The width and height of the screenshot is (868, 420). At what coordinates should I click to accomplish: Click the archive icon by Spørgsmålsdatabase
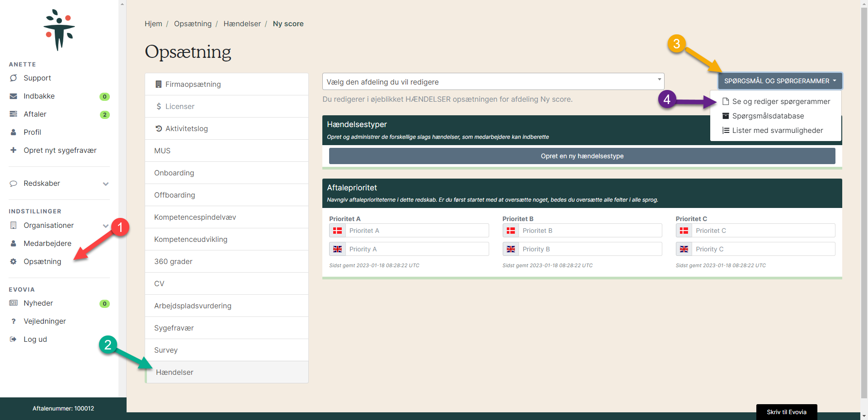pos(726,116)
